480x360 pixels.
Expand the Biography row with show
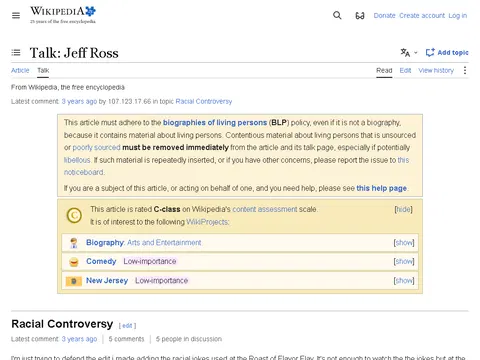[404, 243]
